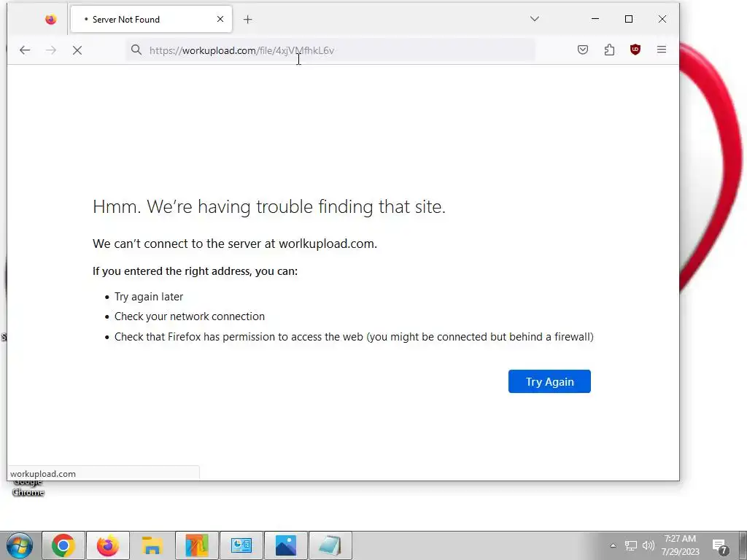Viewport: 747px width, 560px height.
Task: Open the notification center icon with 7
Action: point(720,547)
